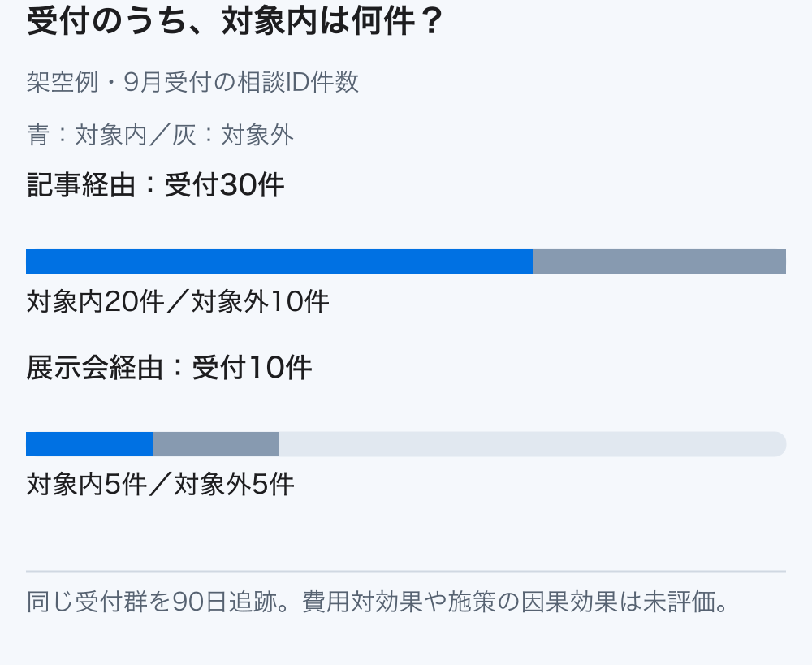Select the 対象内20件 label text
Screen dimensions: 812x665
(96, 301)
